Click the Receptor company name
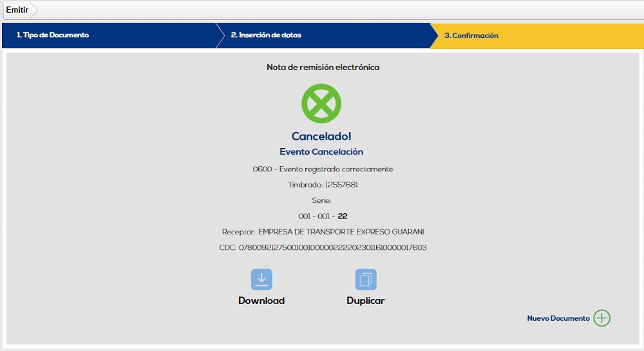The height and width of the screenshot is (351, 644). pos(341,232)
